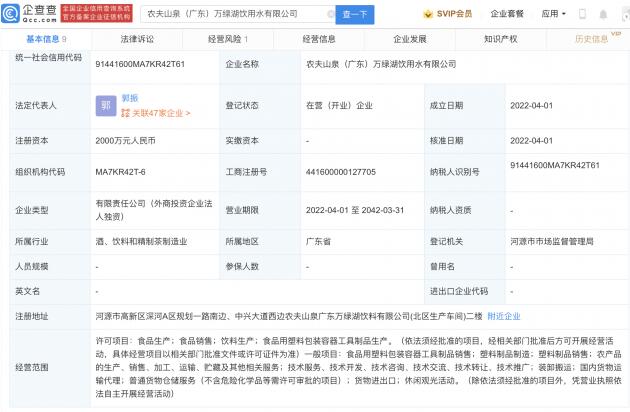The height and width of the screenshot is (412, 630).
Task: Open 历史信息 VIP tab
Action: pyautogui.click(x=592, y=39)
